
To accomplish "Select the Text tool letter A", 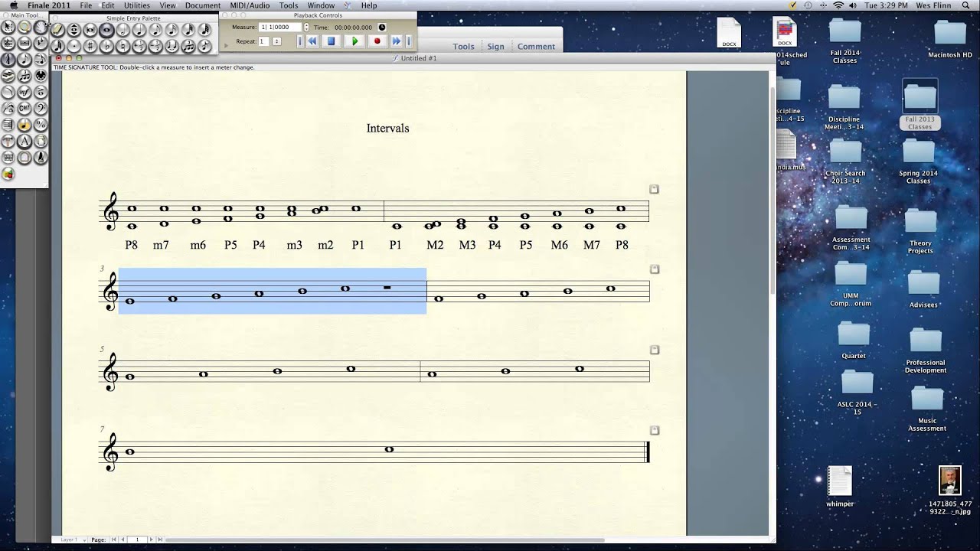I will pyautogui.click(x=24, y=141).
